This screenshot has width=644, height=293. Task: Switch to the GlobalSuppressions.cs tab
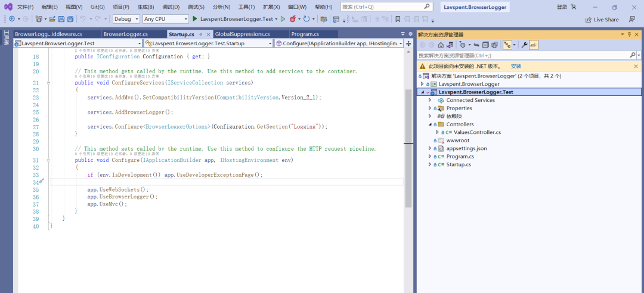pyautogui.click(x=242, y=34)
